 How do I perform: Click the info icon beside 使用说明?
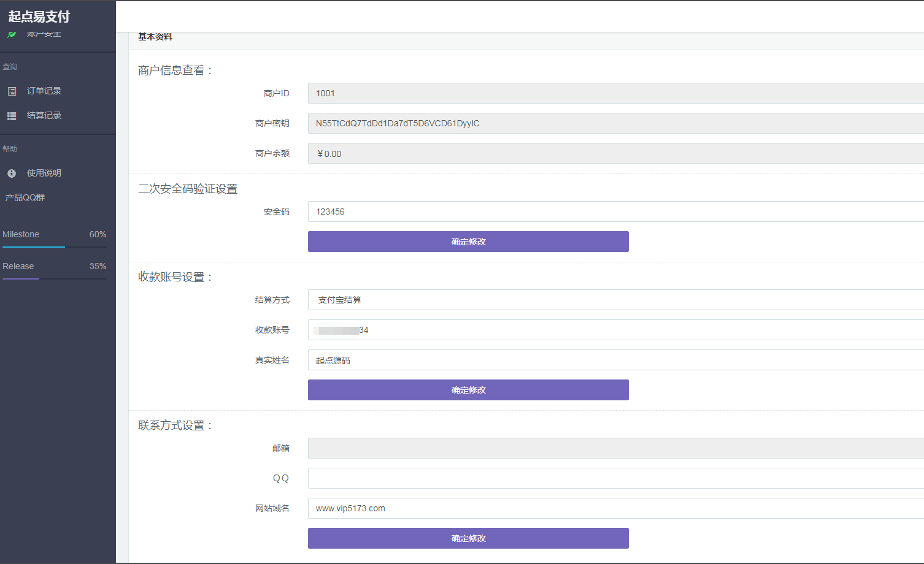[11, 173]
